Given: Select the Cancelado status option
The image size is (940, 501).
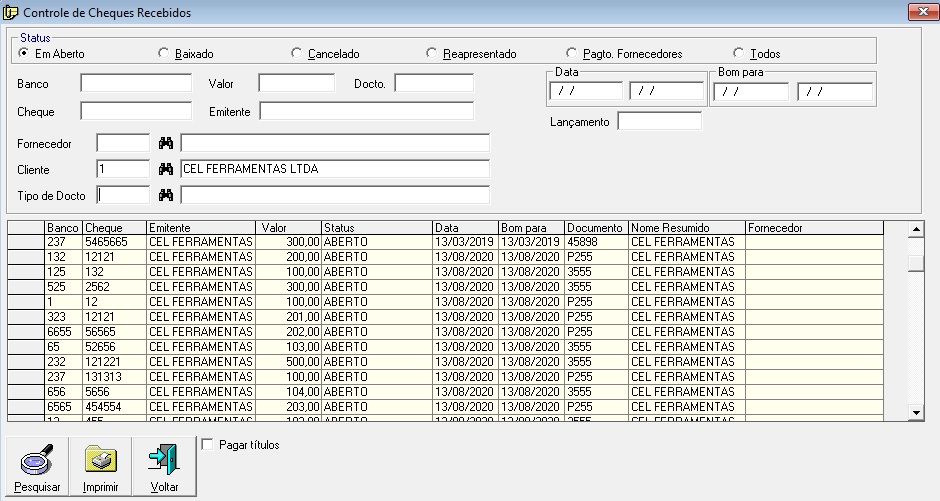Looking at the screenshot, I should [297, 54].
